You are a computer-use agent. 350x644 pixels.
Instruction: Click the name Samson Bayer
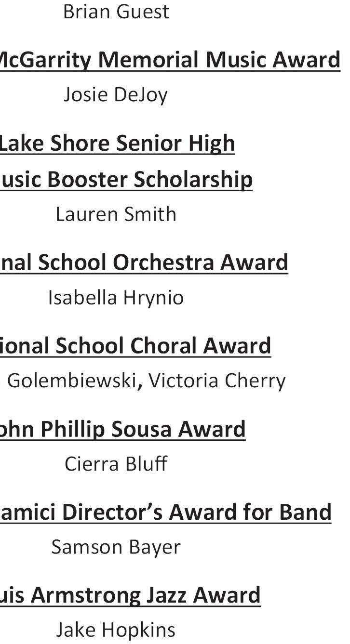[116, 547]
